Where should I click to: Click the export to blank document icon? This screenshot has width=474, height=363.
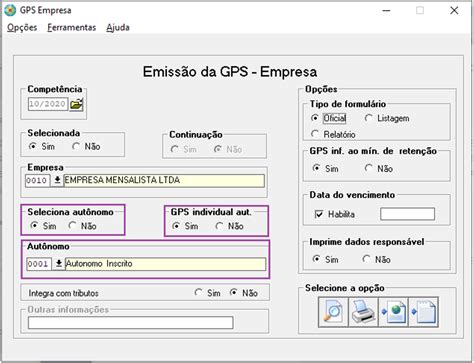click(x=423, y=312)
